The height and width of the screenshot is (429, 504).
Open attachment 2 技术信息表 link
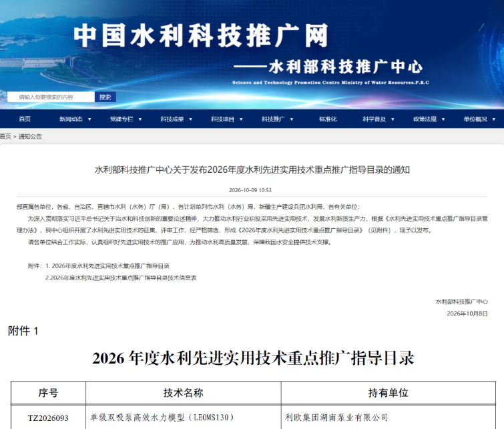121,278
